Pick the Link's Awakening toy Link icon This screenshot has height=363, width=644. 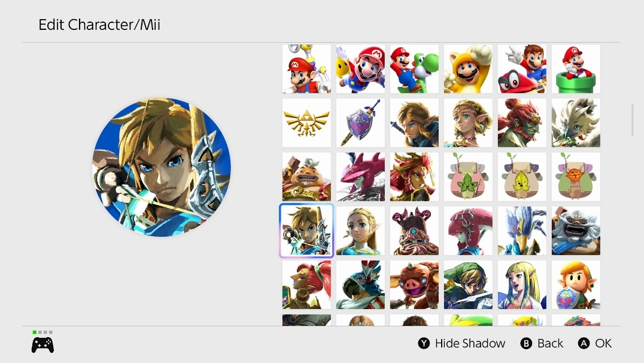tap(576, 285)
